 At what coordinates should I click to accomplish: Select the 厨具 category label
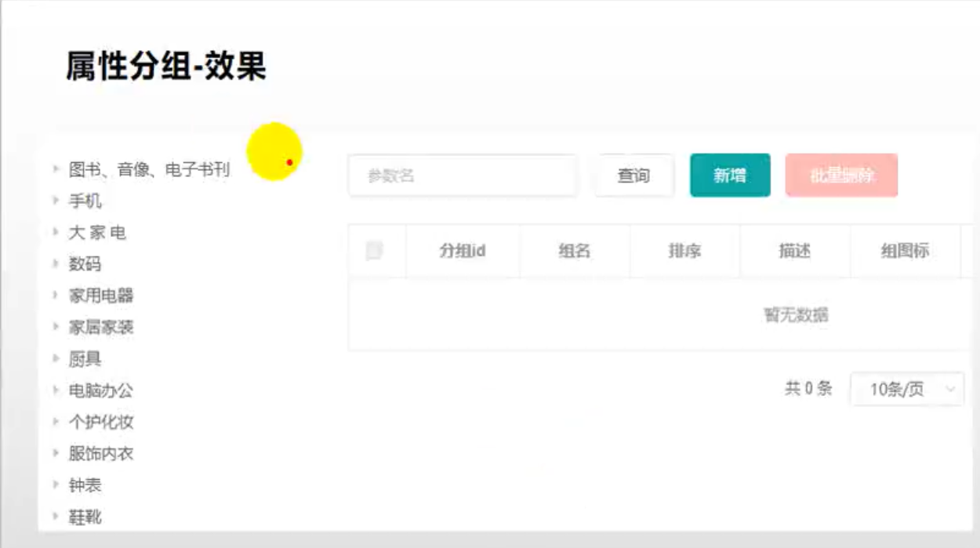tap(85, 359)
